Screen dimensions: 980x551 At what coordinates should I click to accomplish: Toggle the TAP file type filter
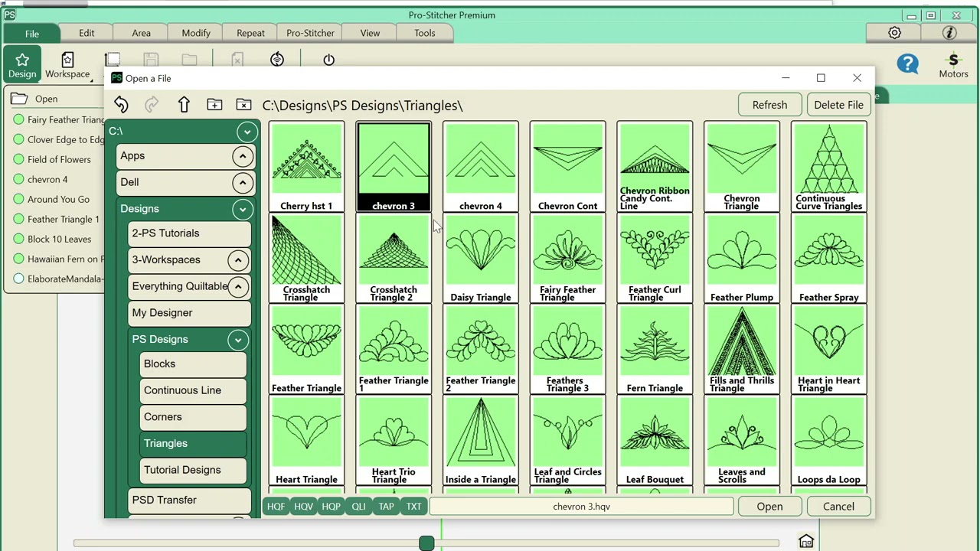(x=386, y=506)
